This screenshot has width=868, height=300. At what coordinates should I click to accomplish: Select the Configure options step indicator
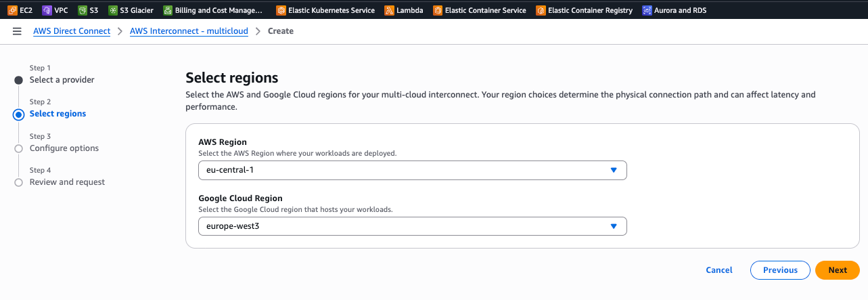tap(19, 148)
